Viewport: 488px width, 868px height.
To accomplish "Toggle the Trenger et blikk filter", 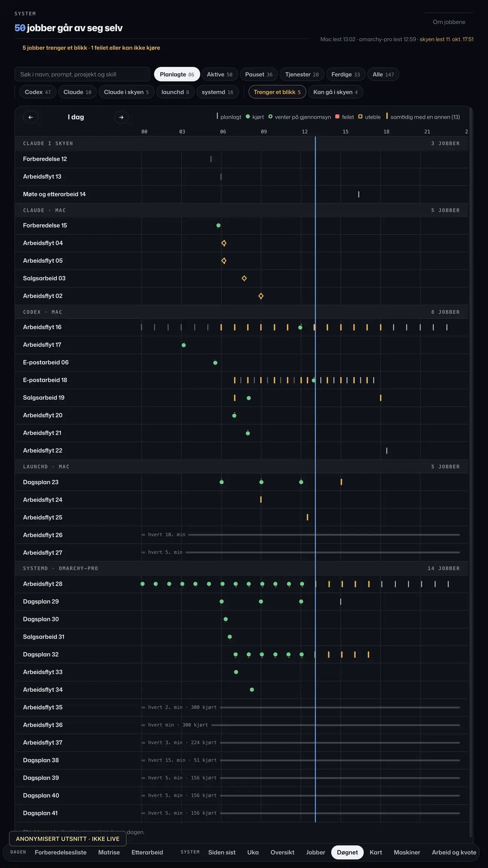I will pyautogui.click(x=277, y=92).
